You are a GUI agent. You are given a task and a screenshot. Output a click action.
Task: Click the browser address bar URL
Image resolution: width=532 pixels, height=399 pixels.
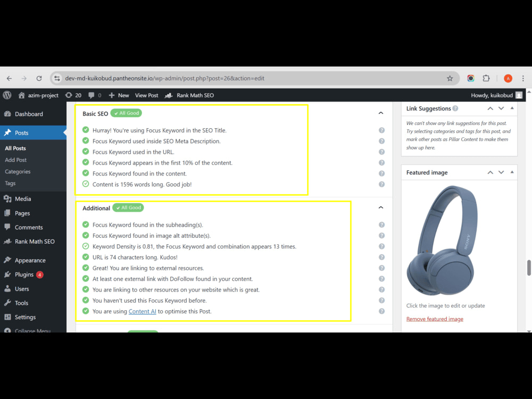tap(164, 78)
